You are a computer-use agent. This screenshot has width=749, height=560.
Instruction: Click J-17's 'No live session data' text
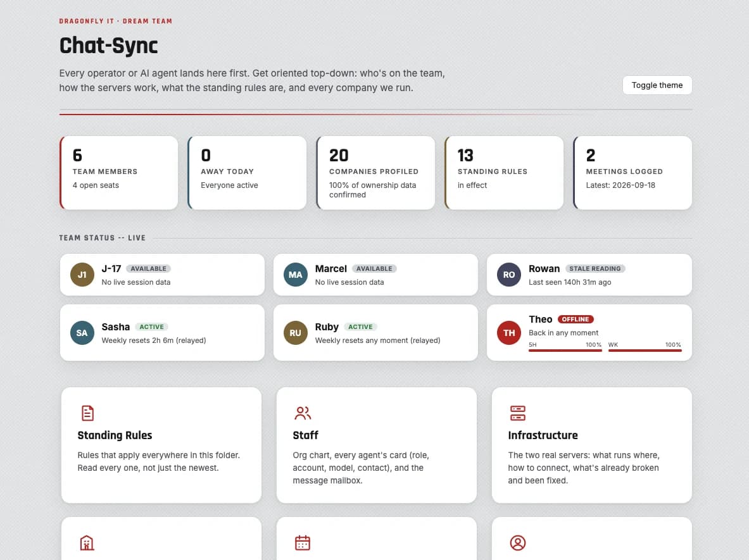136,282
